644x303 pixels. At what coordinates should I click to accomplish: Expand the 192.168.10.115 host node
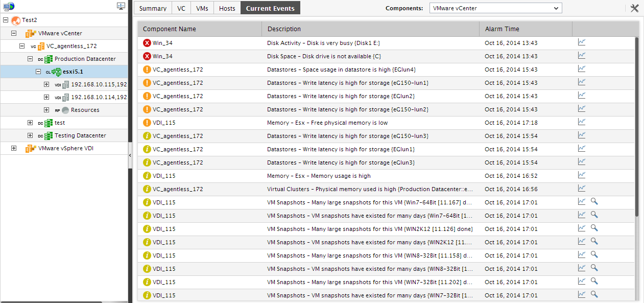[x=46, y=84]
